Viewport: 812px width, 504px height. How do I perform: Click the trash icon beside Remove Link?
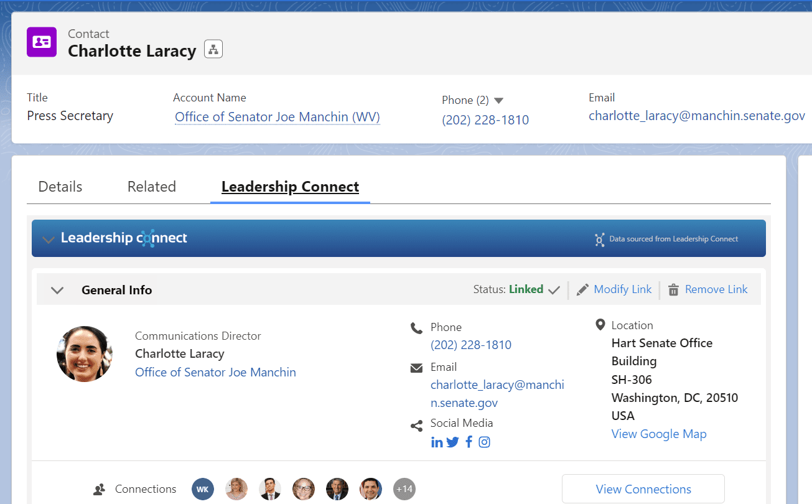(x=673, y=289)
